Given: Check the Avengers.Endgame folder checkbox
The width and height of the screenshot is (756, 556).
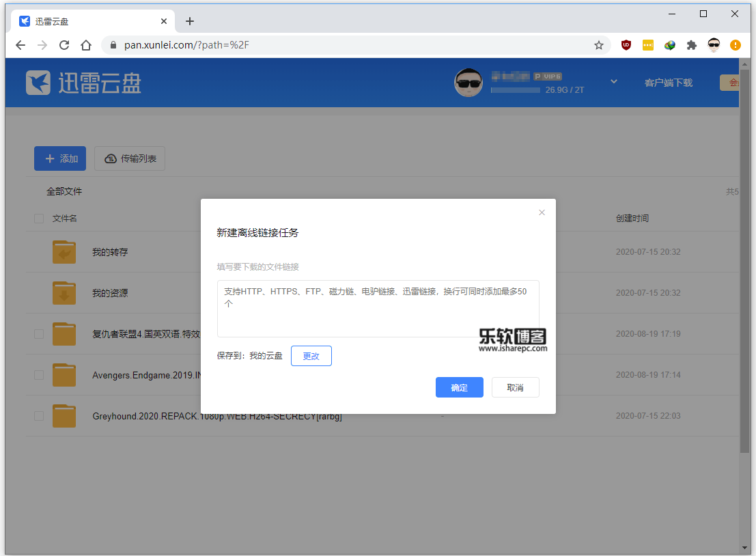Looking at the screenshot, I should tap(39, 375).
